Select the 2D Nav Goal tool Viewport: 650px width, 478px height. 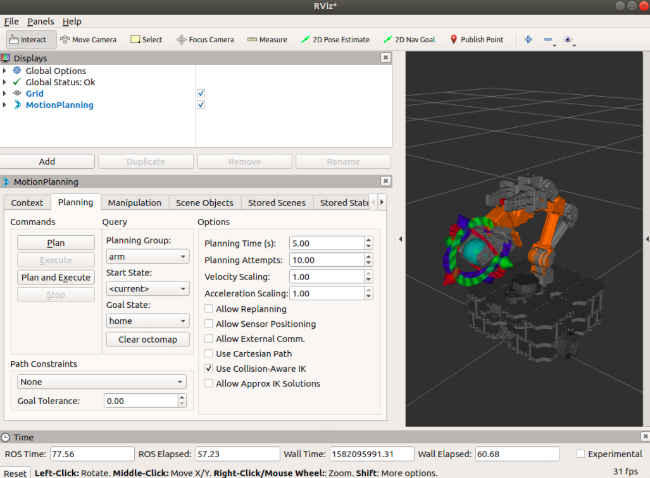(x=410, y=40)
